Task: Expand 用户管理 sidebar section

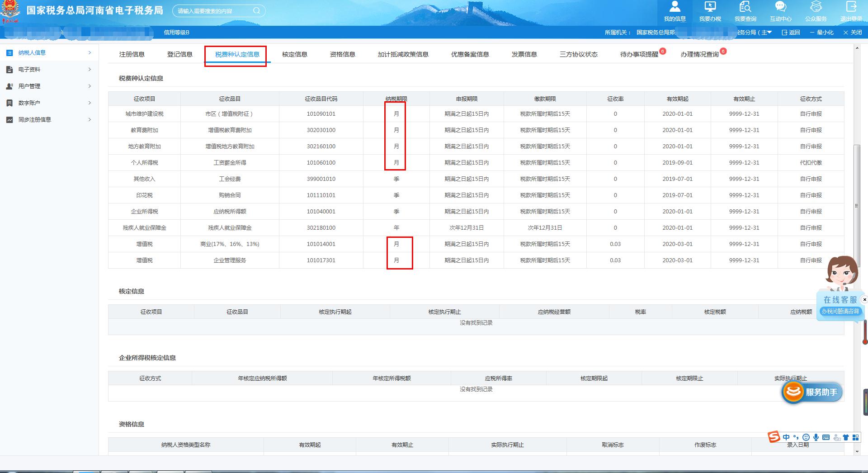Action: pyautogui.click(x=49, y=86)
